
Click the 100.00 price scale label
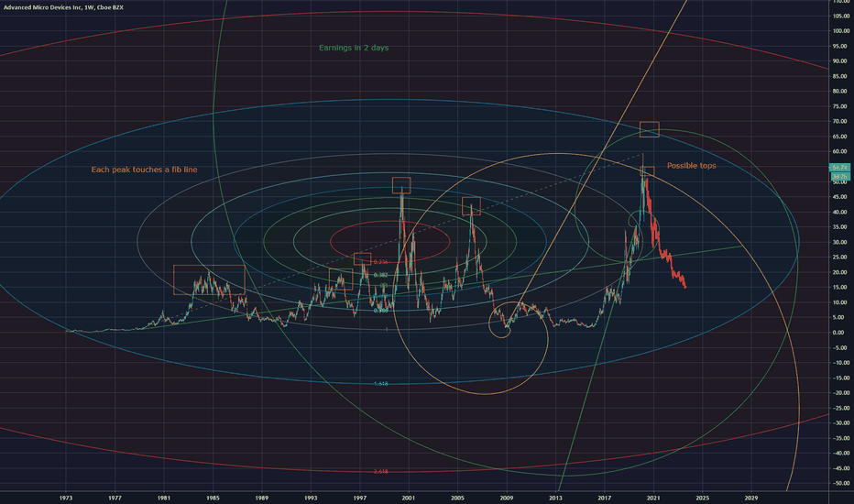(x=841, y=31)
